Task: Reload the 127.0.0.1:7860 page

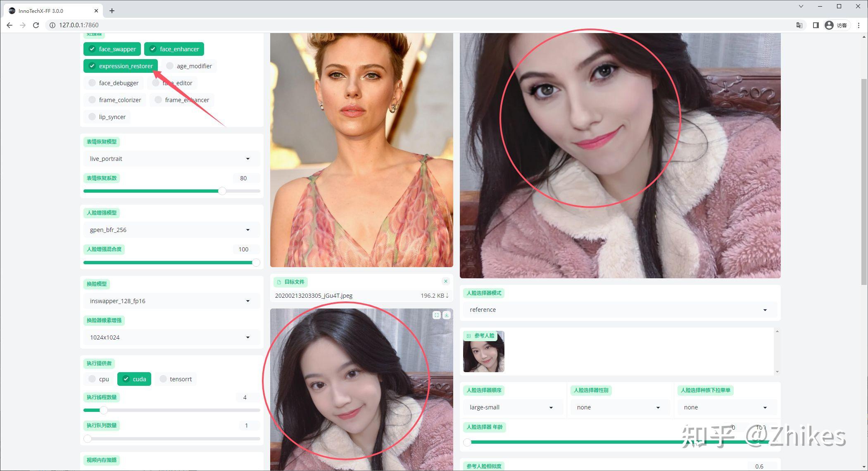Action: pos(36,25)
